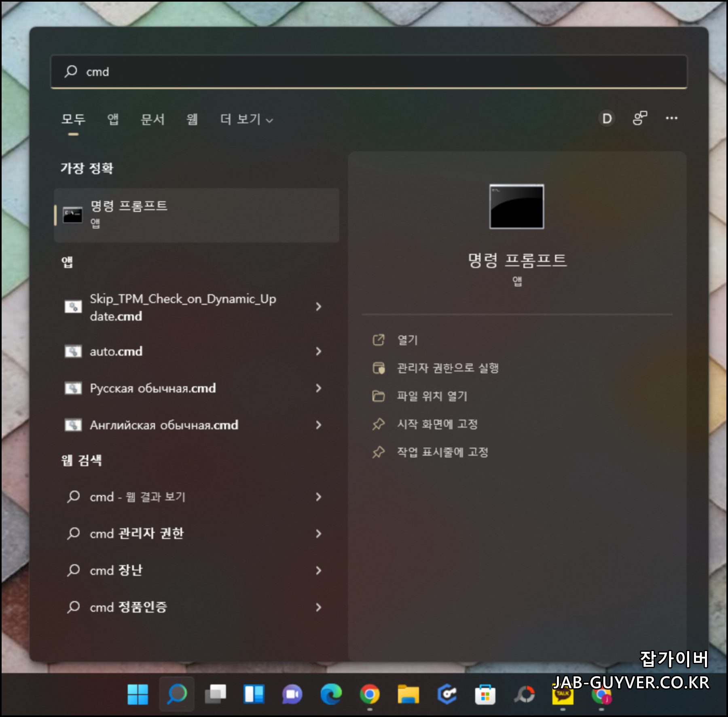Screen dimensions: 728x717
Task: Switch to the 앱 search filter tab
Action: 114,120
